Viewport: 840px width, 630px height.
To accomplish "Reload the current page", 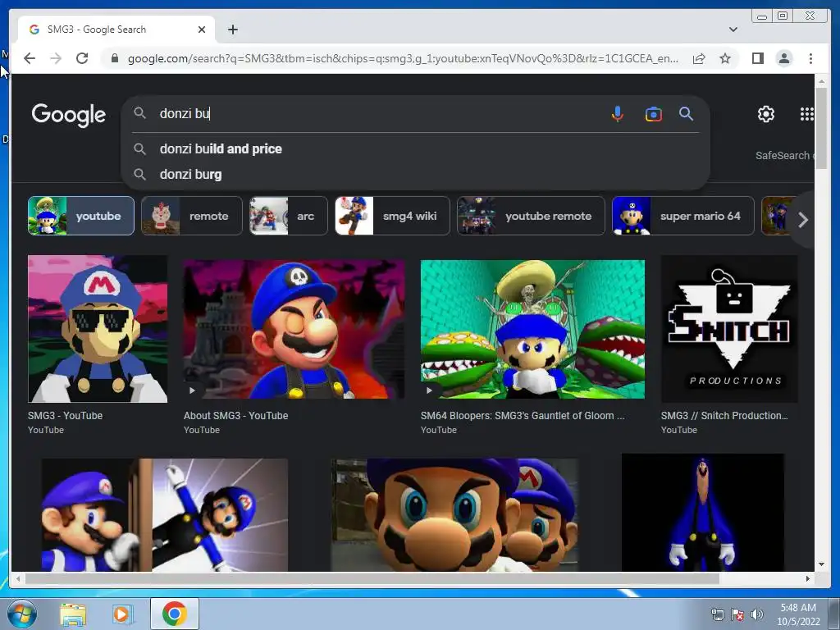I will click(82, 58).
